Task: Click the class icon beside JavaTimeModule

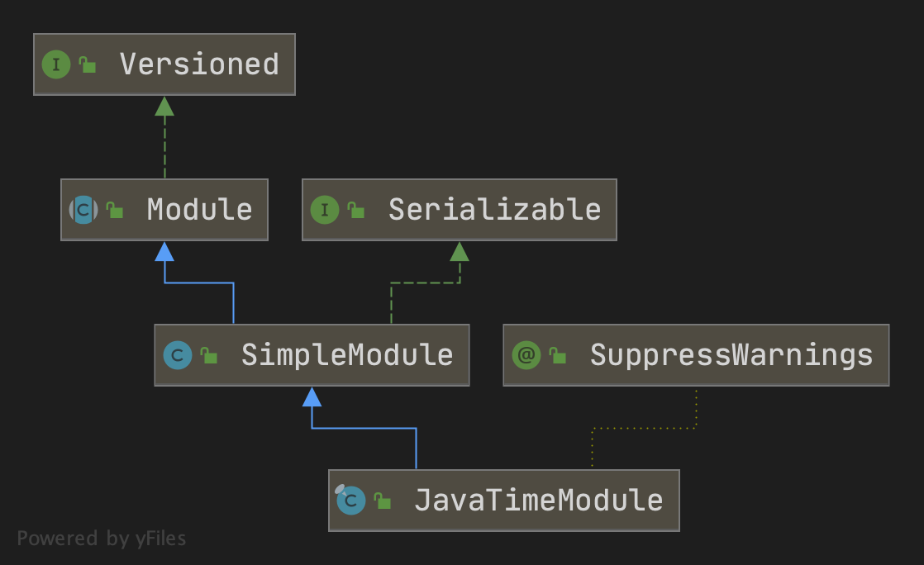Action: [x=351, y=500]
